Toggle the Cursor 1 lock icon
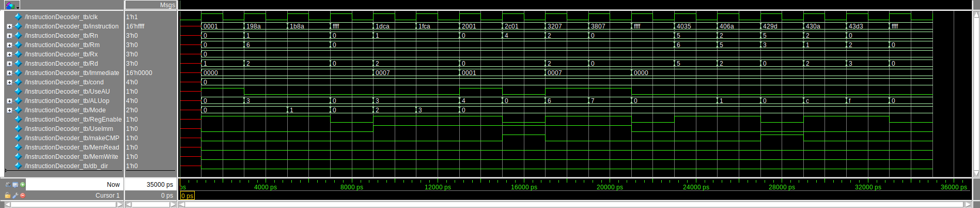This screenshot has height=208, width=980. [8, 196]
